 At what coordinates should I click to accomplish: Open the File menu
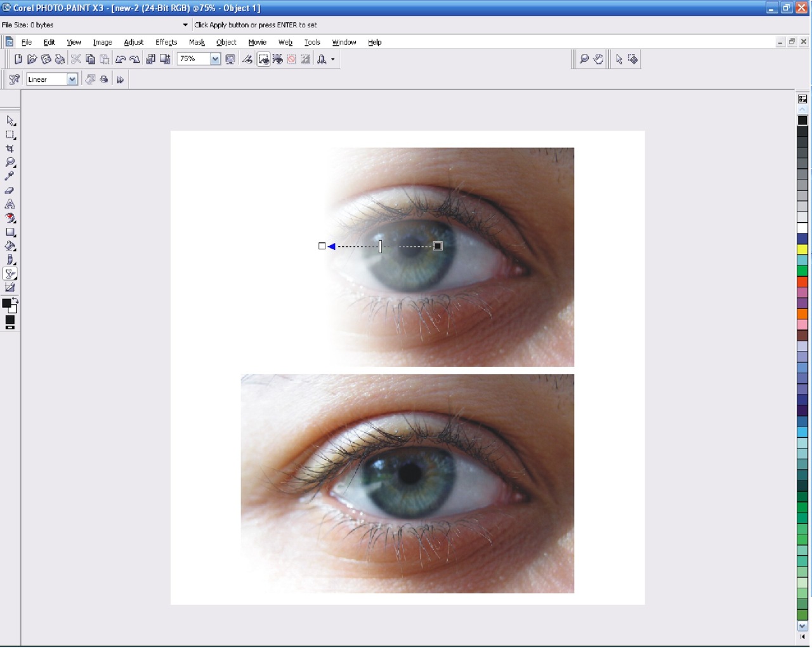click(x=27, y=42)
